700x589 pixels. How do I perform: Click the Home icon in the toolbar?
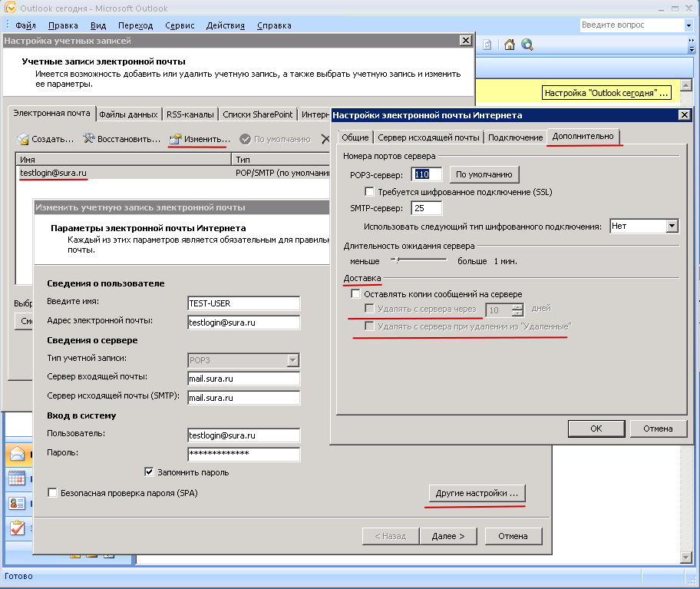[510, 45]
